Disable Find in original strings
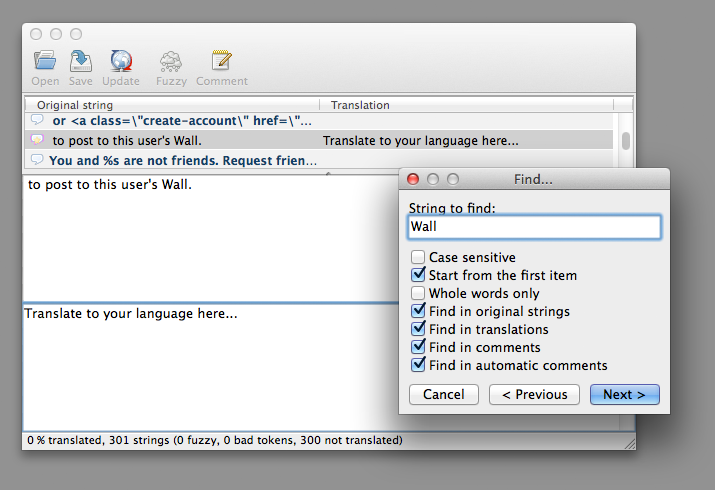The image size is (715, 490). (x=418, y=311)
